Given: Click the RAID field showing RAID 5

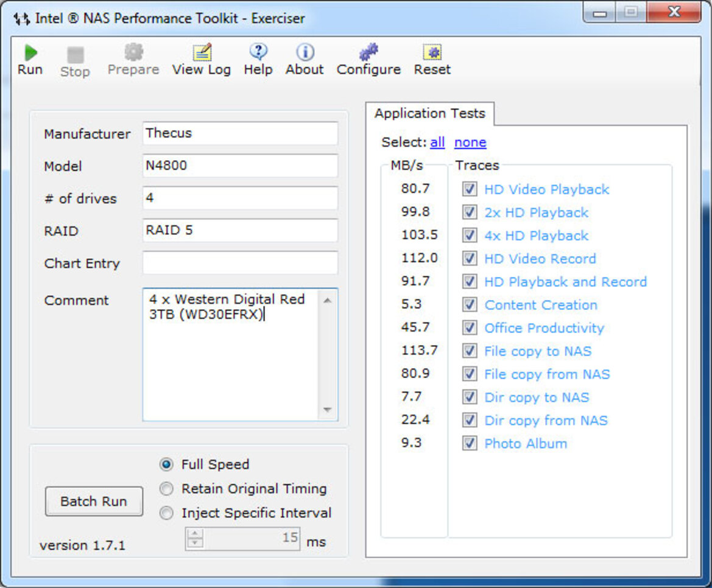Looking at the screenshot, I should pyautogui.click(x=240, y=231).
